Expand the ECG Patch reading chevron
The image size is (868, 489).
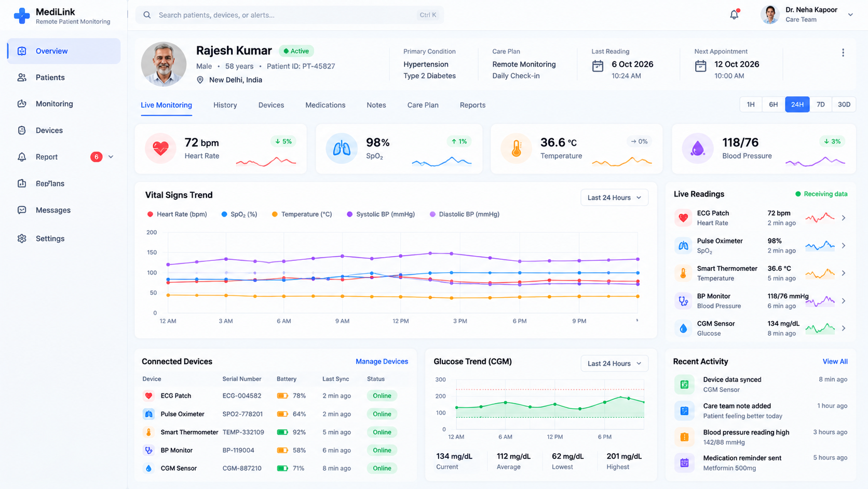pyautogui.click(x=844, y=218)
